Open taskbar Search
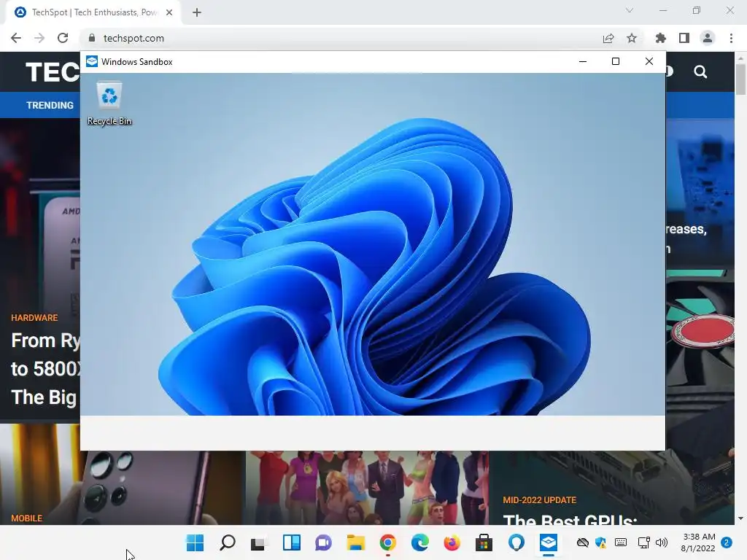This screenshot has height=560, width=747. coord(228,542)
